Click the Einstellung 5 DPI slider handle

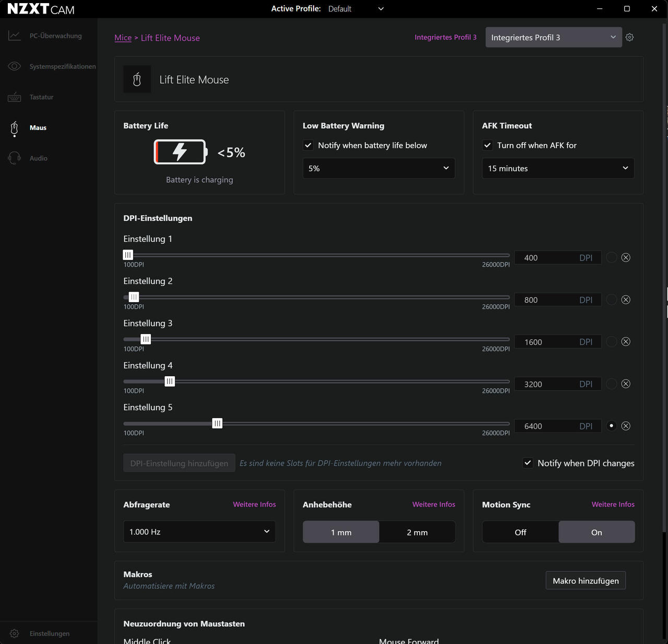click(x=217, y=423)
